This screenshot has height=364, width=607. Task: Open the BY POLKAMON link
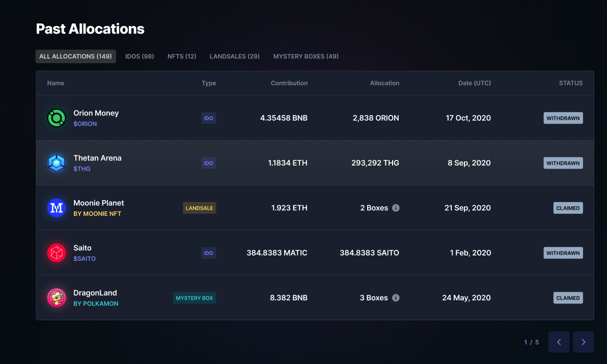click(x=96, y=303)
